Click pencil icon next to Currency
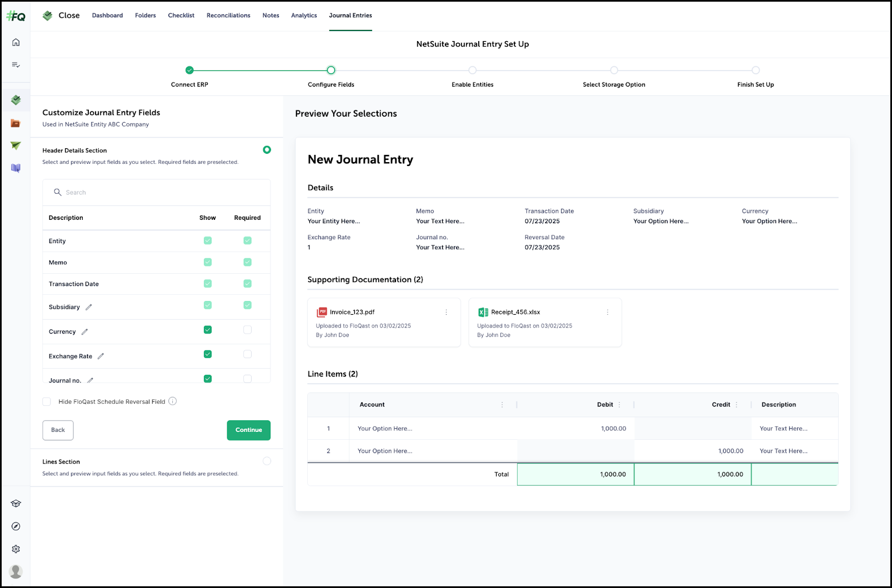Screen dimensions: 892x588 click(85, 332)
